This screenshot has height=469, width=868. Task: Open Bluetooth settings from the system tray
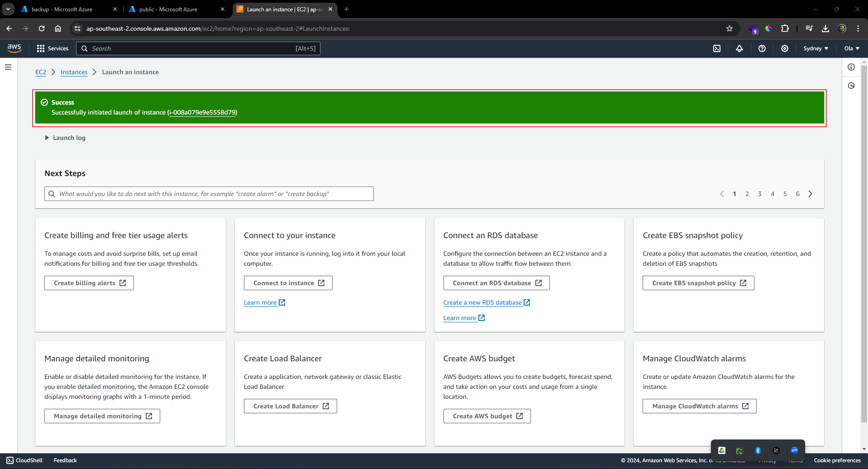click(758, 450)
